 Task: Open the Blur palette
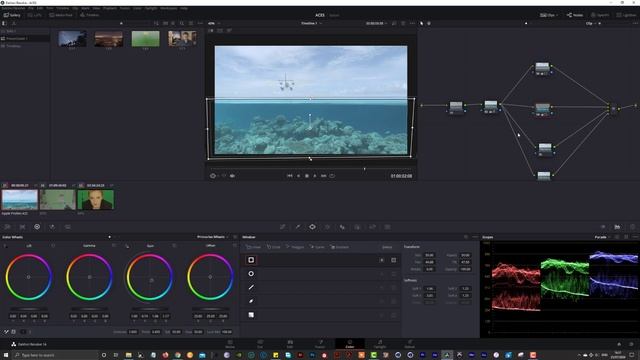click(x=342, y=227)
